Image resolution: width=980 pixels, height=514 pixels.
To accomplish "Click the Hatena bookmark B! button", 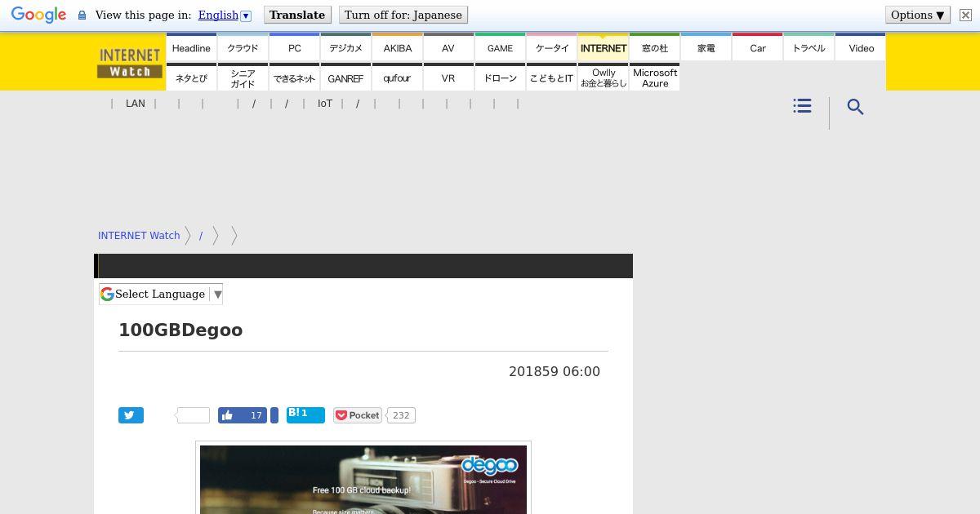I will pos(305,415).
